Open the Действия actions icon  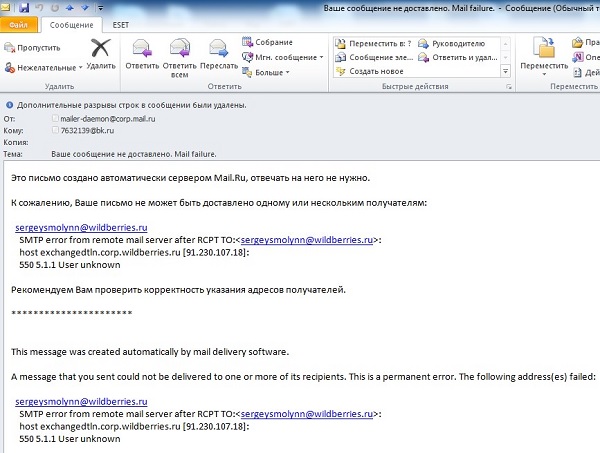[577, 72]
